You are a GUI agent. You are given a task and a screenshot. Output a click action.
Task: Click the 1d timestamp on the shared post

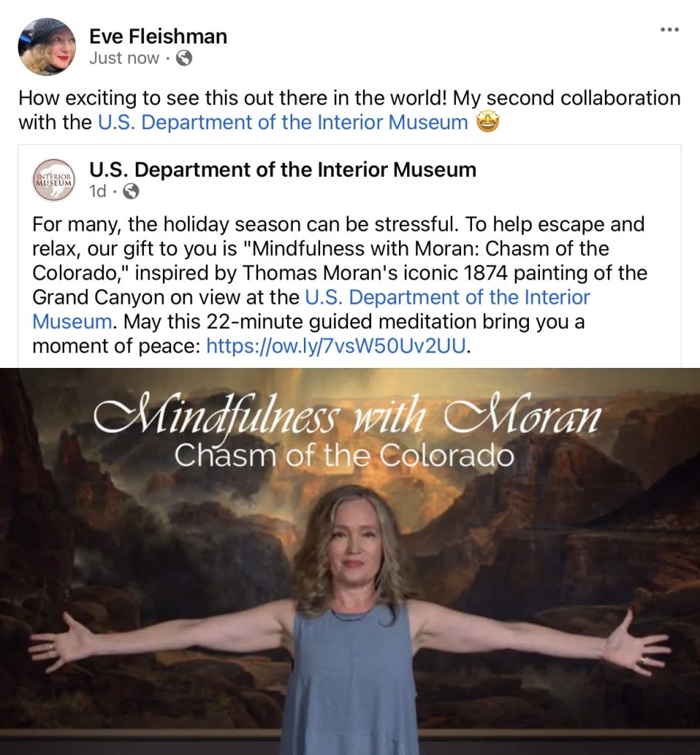coord(98,191)
